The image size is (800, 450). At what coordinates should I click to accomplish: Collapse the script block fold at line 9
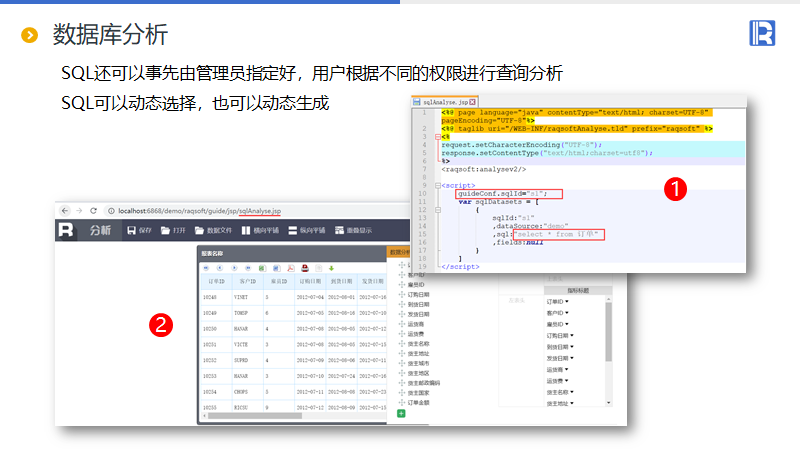(438, 186)
